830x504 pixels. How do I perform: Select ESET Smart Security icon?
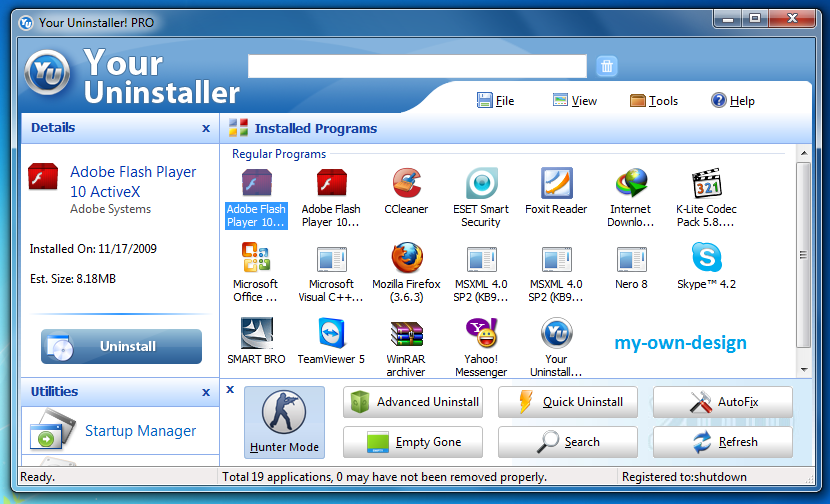[x=481, y=183]
